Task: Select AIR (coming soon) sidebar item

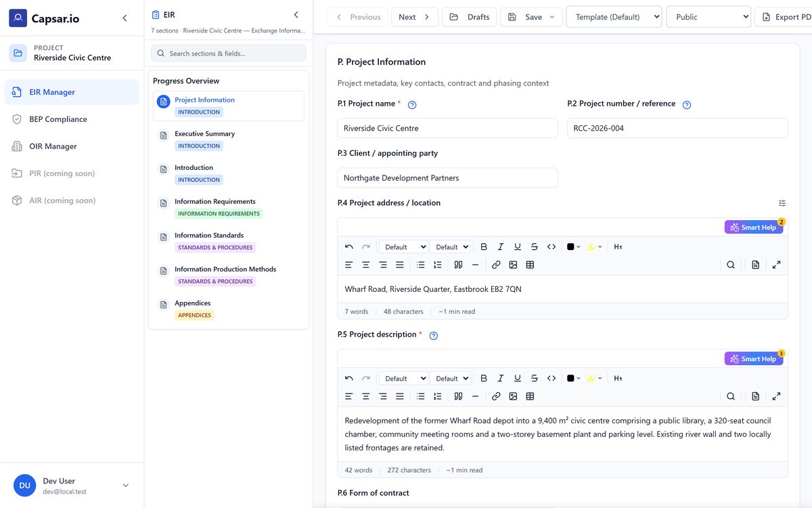Action: click(72, 200)
